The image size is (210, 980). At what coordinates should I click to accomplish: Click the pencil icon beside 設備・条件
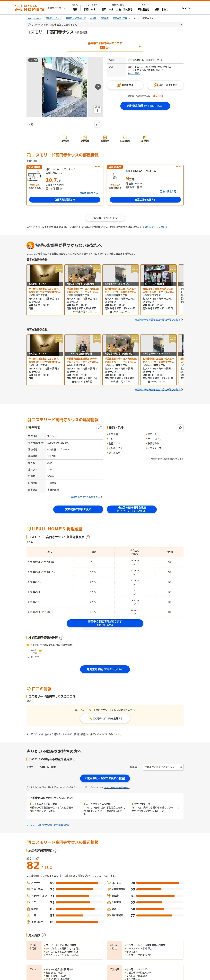[180, 428]
